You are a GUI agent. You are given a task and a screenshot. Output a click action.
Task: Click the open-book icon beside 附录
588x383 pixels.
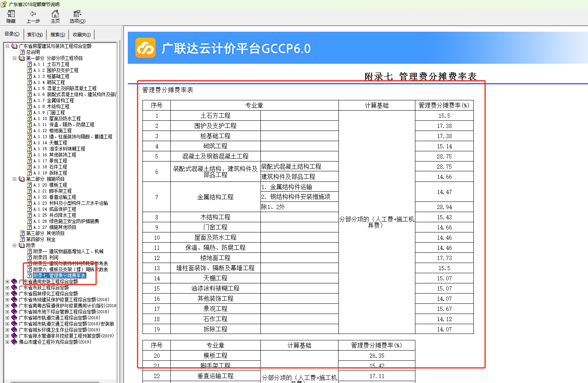coord(21,245)
